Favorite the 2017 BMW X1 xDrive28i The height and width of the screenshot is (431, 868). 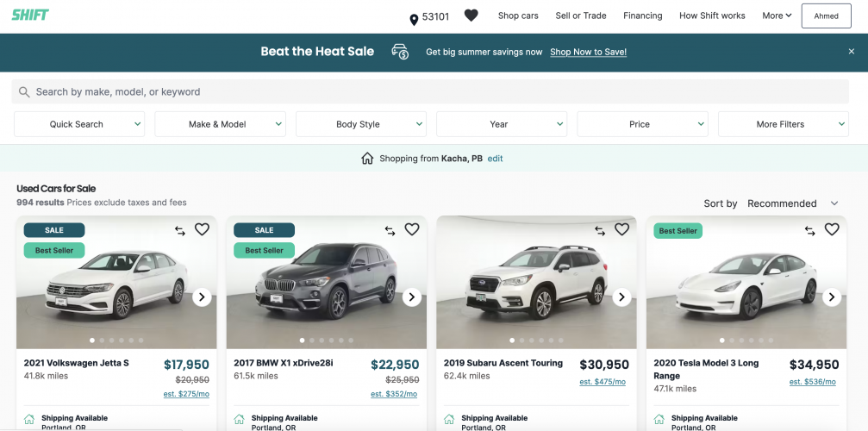pyautogui.click(x=412, y=229)
